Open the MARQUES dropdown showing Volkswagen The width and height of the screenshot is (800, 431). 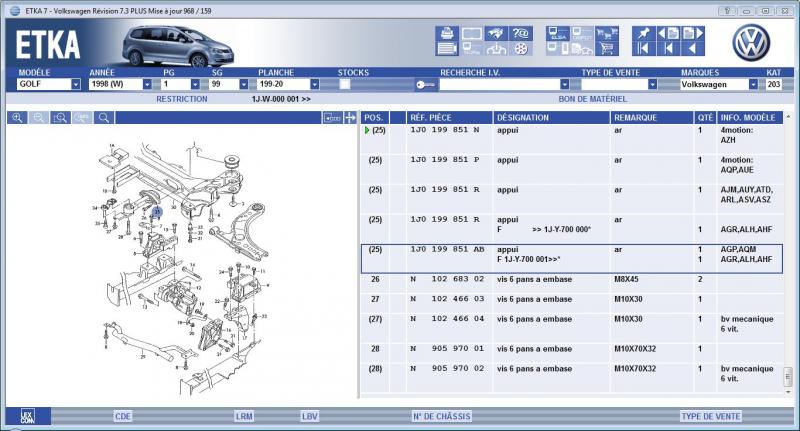tap(719, 85)
